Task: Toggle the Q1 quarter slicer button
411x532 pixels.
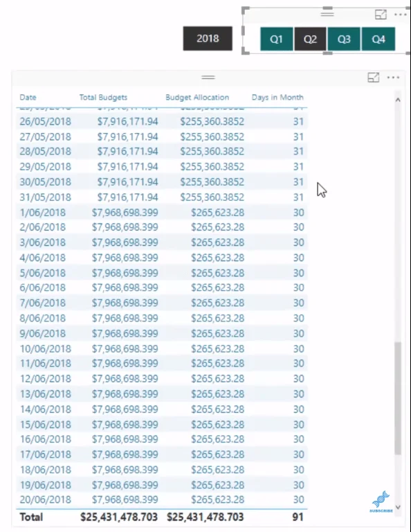Action: coord(277,39)
